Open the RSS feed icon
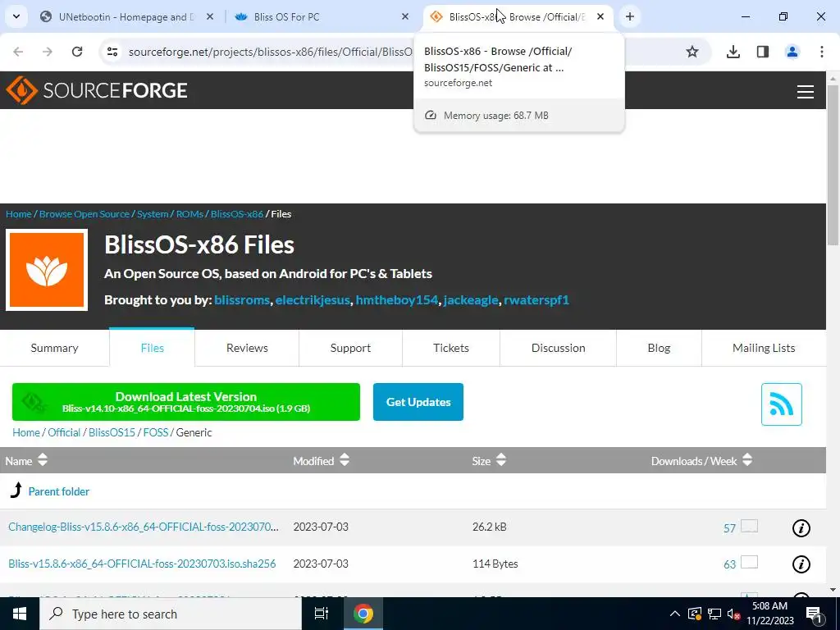This screenshot has height=630, width=840. pos(782,404)
